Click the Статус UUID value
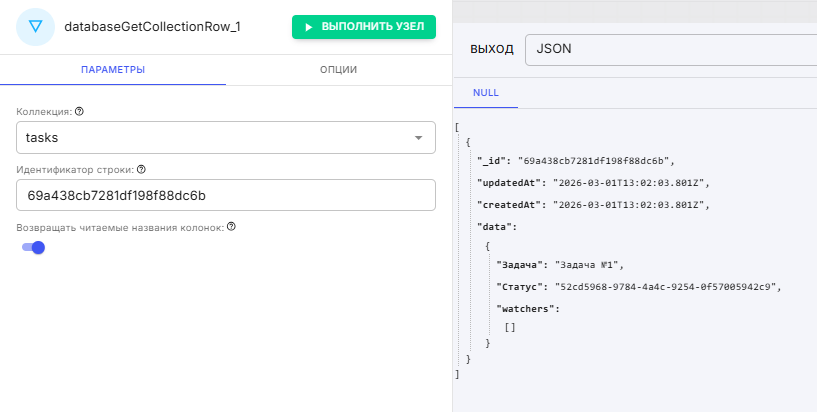Image resolution: width=817 pixels, height=412 pixels. (668, 287)
